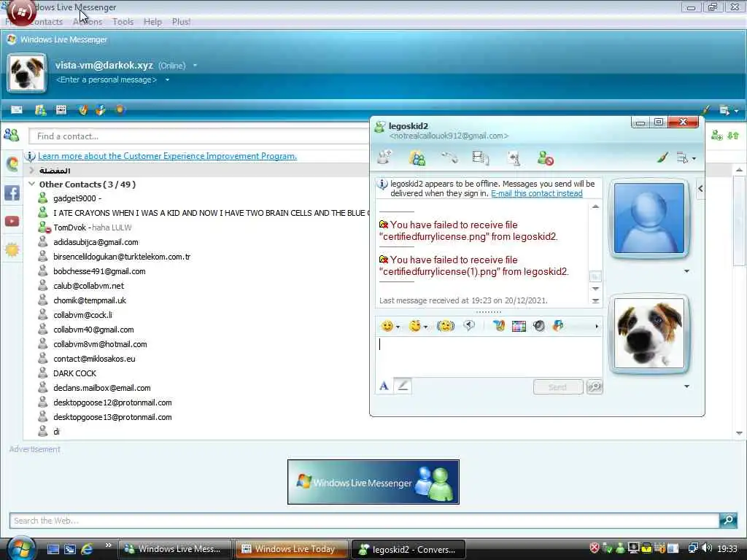Click the Windows Live Messenger advertisement banner
Screen dimensions: 747x560
tap(373, 482)
